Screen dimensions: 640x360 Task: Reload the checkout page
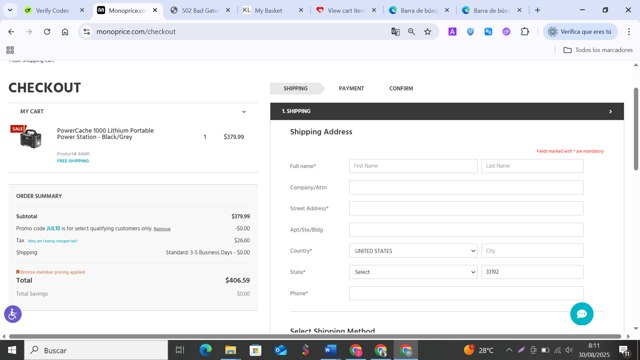coord(47,31)
